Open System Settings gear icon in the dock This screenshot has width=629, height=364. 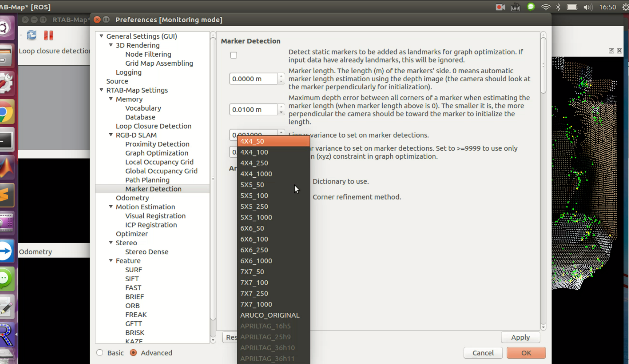(x=7, y=84)
